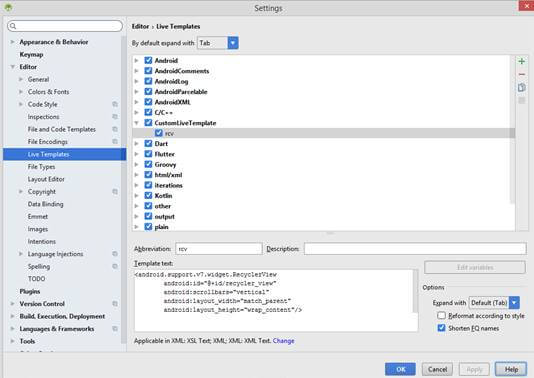The width and height of the screenshot is (534, 378).
Task: Click project-level icon next to Inspections
Action: (x=115, y=116)
